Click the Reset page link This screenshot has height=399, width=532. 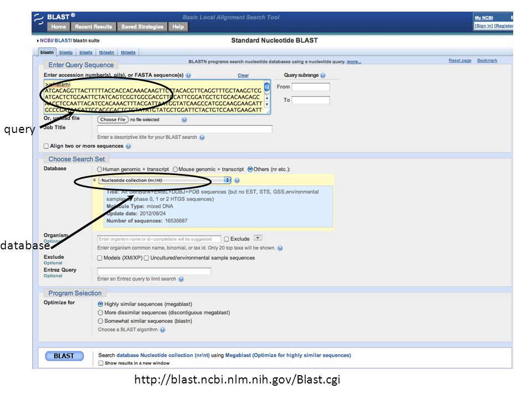[460, 61]
